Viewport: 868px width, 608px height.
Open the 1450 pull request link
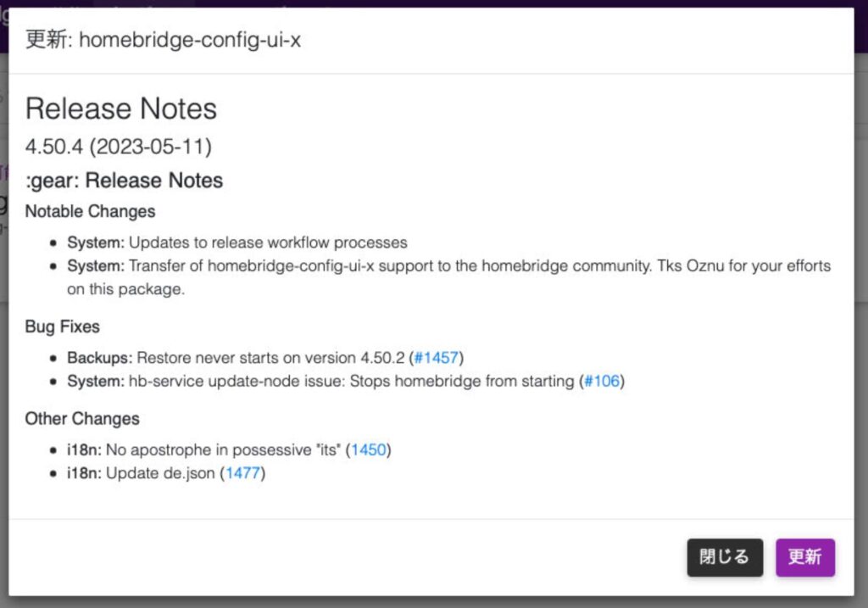368,449
